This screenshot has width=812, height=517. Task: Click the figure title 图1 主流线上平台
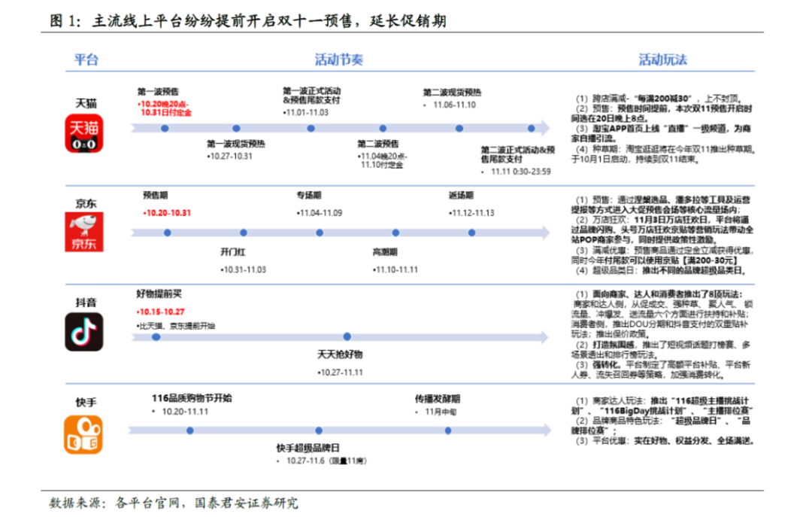coord(247,21)
